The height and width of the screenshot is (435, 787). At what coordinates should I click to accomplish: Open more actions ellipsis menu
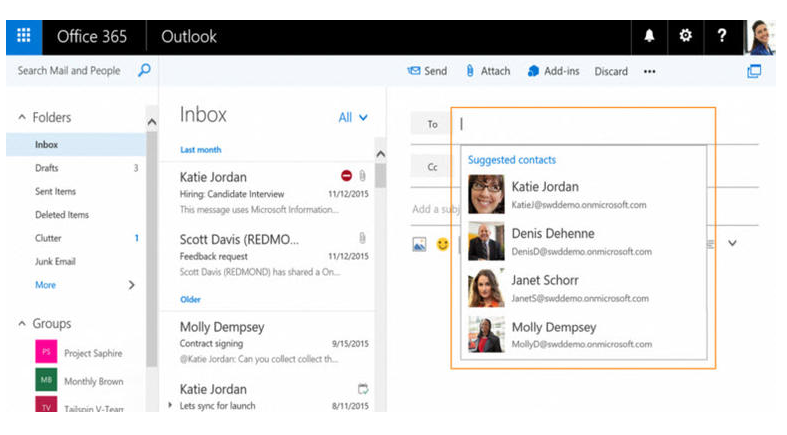[649, 72]
